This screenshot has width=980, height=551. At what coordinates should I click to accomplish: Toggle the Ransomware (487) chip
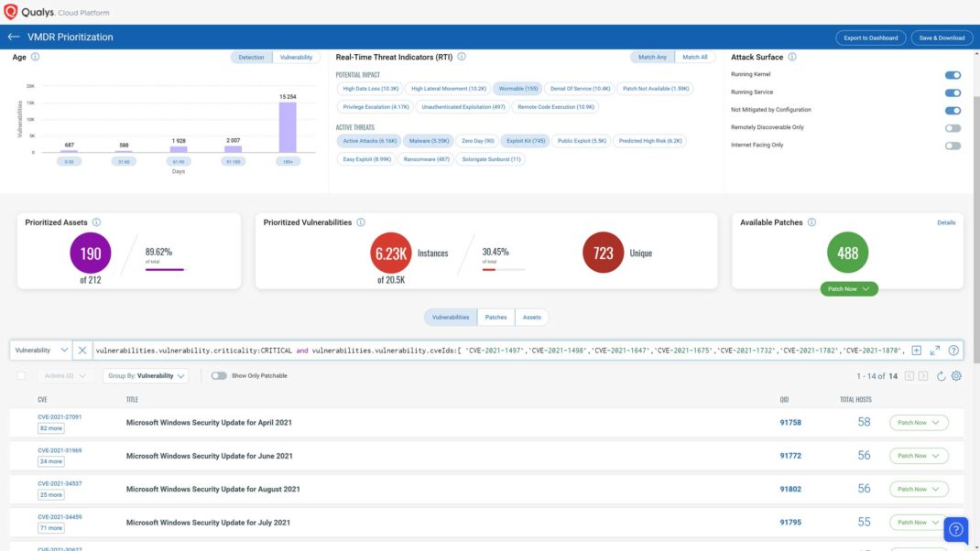pos(426,159)
